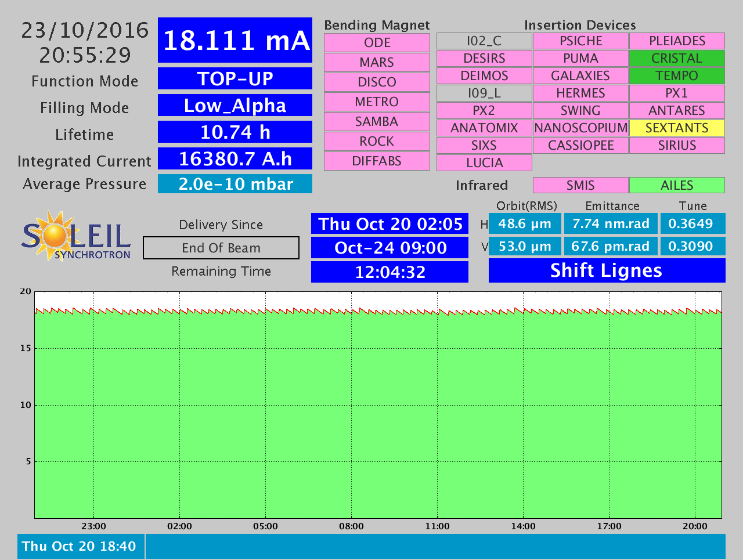Click the 20:55:29 clock display
Viewport: 743px width, 560px height.
click(x=85, y=55)
